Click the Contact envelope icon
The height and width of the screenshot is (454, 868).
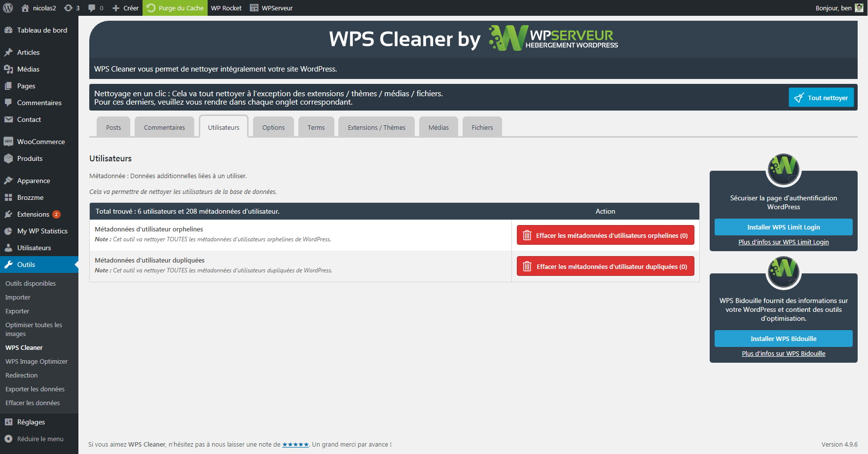click(8, 119)
